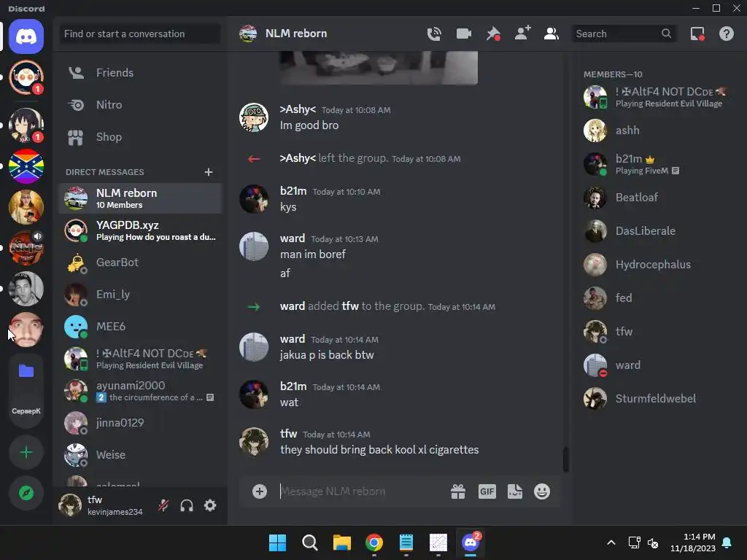This screenshot has width=747, height=560.
Task: Click member Hydrocephalus in list
Action: 659,265
